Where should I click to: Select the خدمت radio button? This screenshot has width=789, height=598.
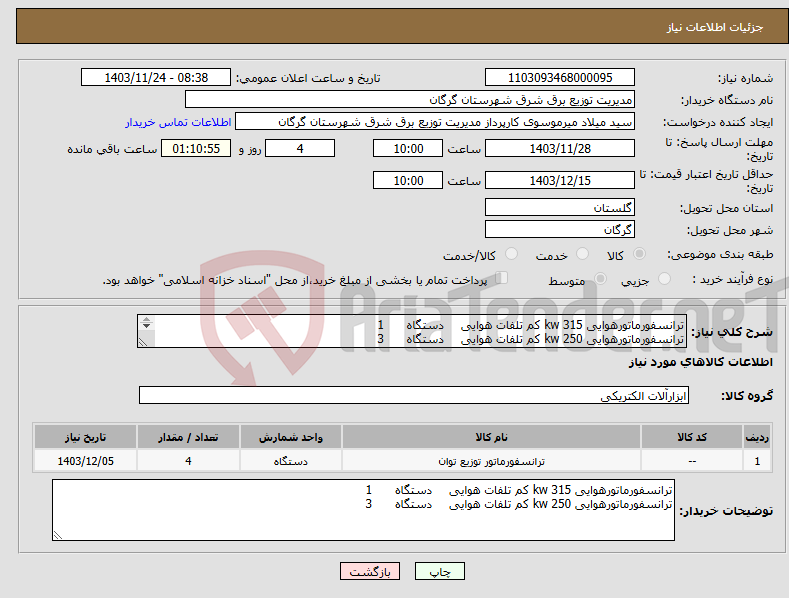tap(582, 254)
